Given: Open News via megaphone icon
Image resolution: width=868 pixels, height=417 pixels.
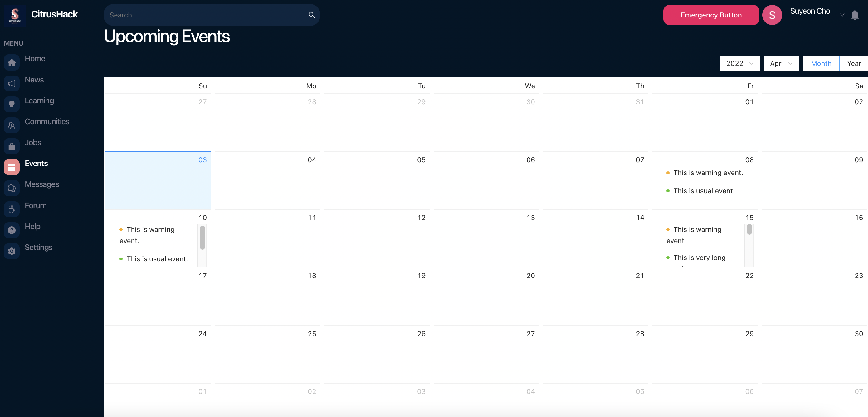Looking at the screenshot, I should pos(12,83).
